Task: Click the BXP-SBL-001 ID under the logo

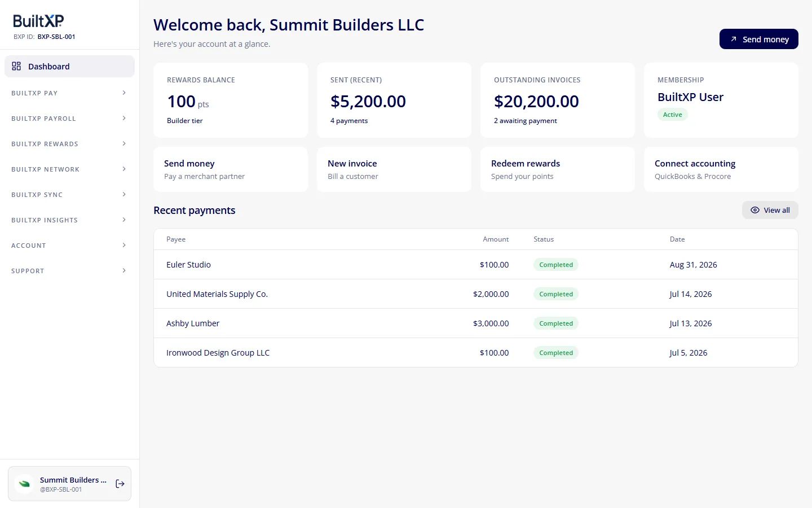Action: coord(56,37)
